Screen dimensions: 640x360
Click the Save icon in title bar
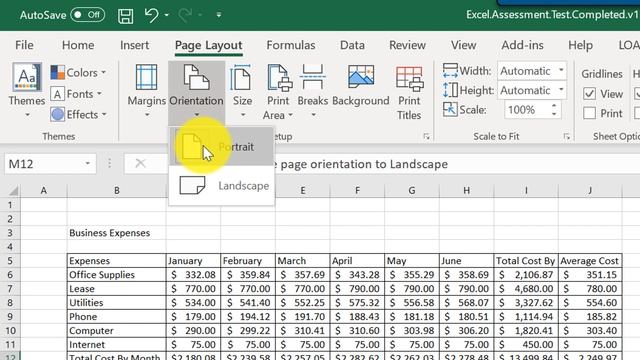pos(125,16)
